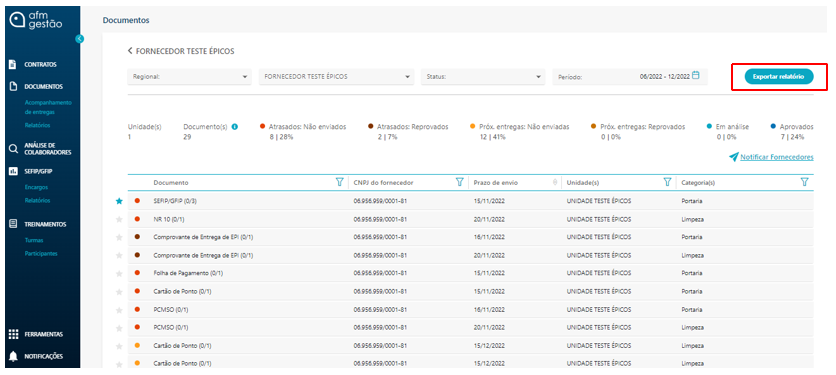Star the Comprovante de Entrega de EPI 16/11/2022 row
Screen dimensions: 836x375
119,237
